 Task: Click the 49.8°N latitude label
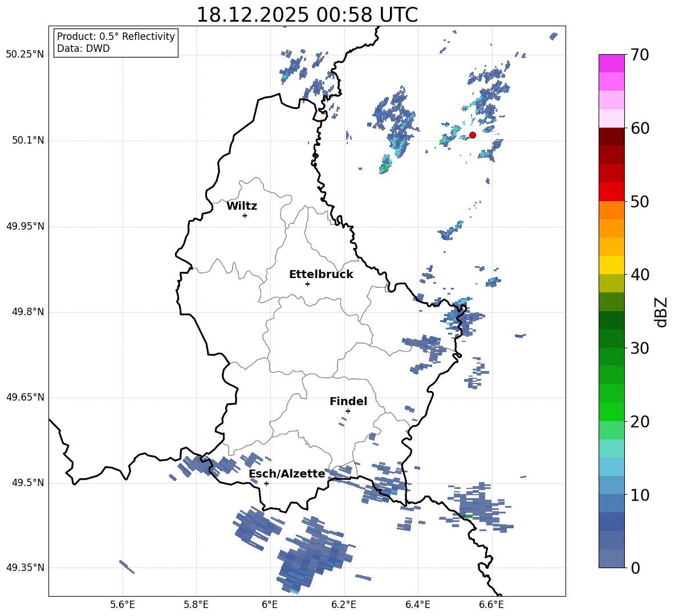coord(28,312)
